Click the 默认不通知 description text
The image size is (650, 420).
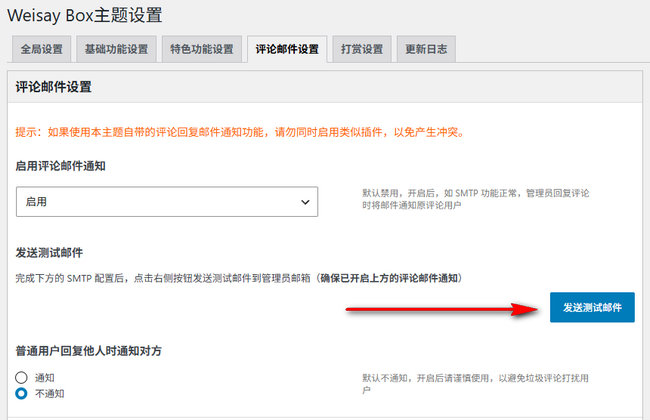475,384
